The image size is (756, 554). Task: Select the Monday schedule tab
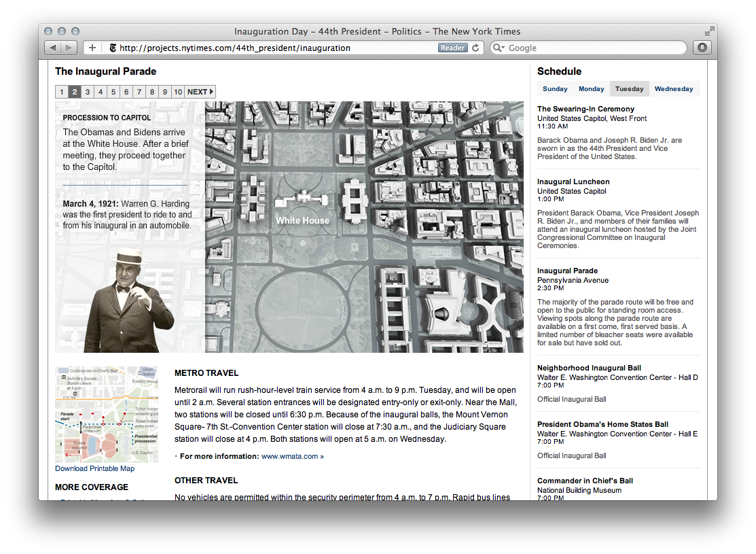click(x=591, y=89)
